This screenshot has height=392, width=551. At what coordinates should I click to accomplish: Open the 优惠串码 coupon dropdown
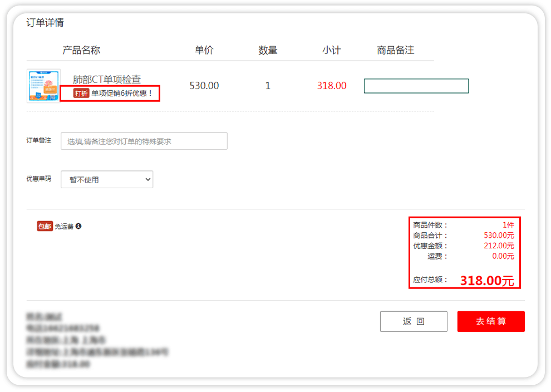point(107,179)
